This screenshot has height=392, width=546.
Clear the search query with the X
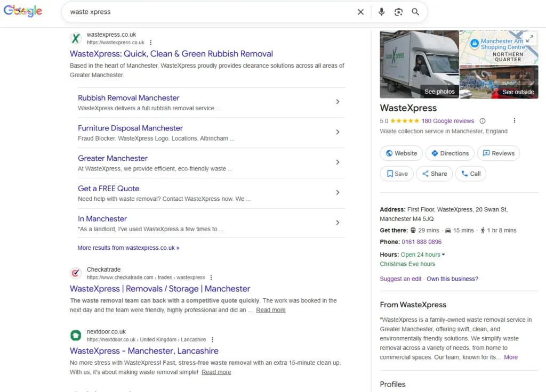click(360, 11)
